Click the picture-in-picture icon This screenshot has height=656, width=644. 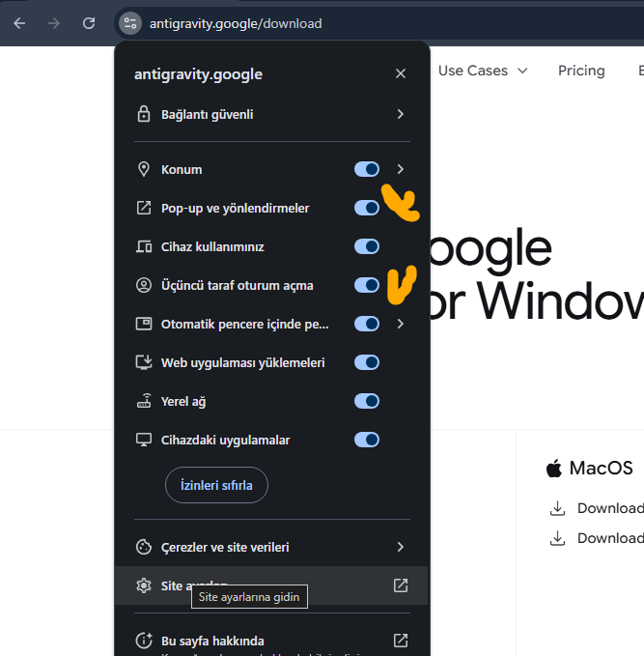coord(144,324)
